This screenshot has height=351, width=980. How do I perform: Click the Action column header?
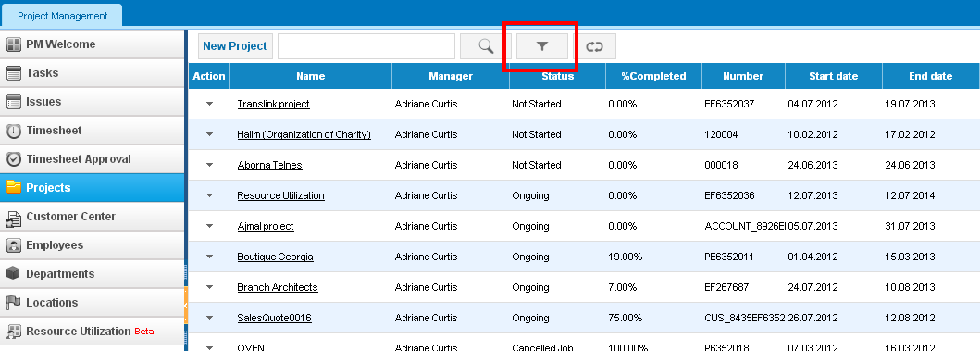coord(209,76)
